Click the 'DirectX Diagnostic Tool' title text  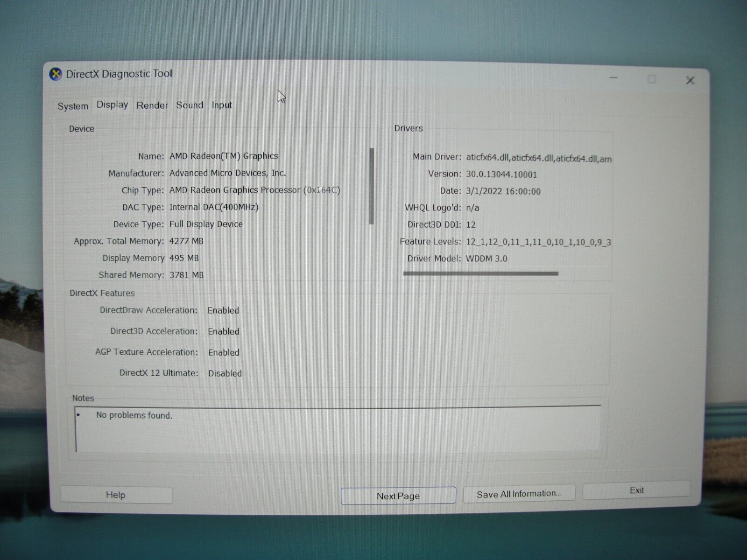tap(119, 74)
